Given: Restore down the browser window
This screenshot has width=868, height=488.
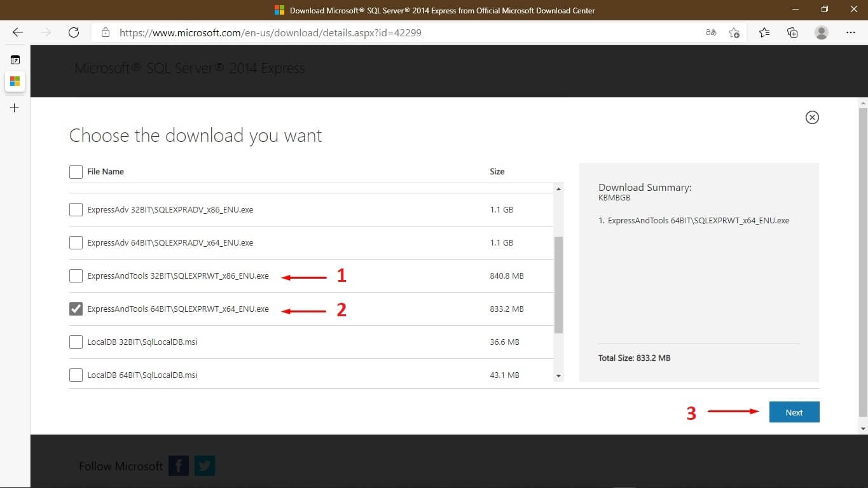Looking at the screenshot, I should coord(825,10).
